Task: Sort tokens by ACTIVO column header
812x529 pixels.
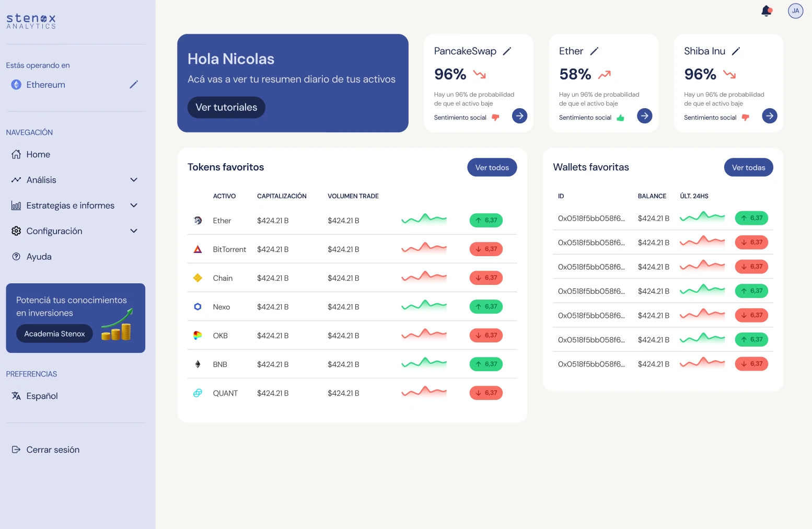Action: click(x=224, y=196)
